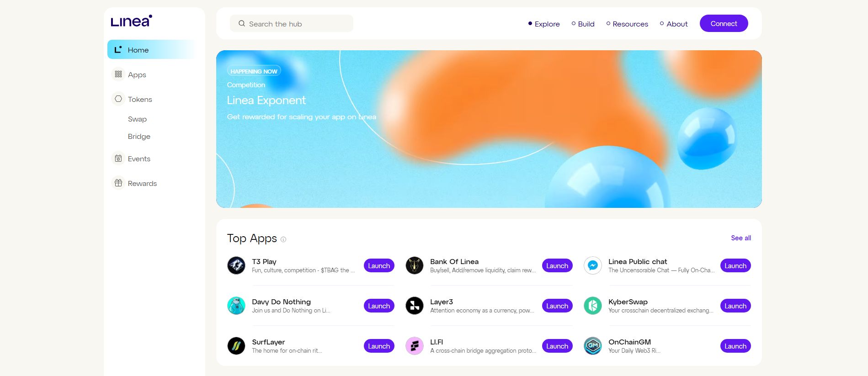This screenshot has height=376, width=868.
Task: Open the Build menu item
Action: point(583,24)
